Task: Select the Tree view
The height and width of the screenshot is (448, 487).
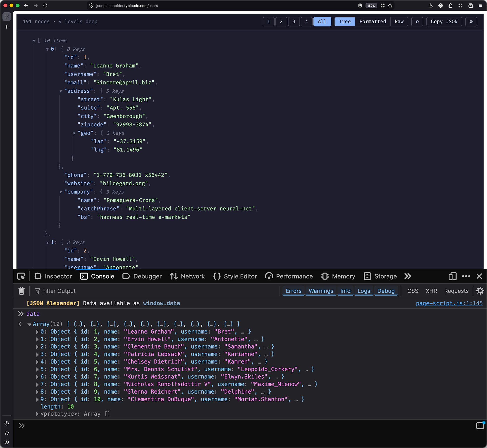Action: tap(345, 22)
